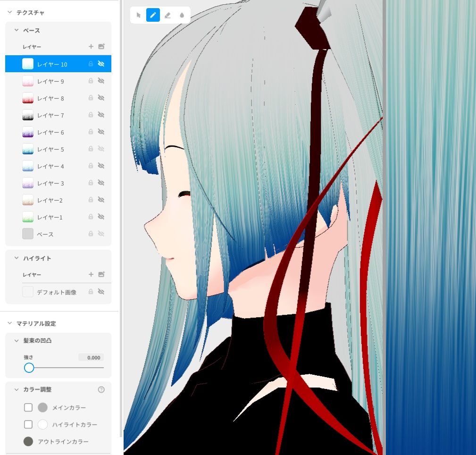Image resolution: width=476 pixels, height=455 pixels.
Task: Select the レイヤー 8 thumbnail
Action: [28, 98]
